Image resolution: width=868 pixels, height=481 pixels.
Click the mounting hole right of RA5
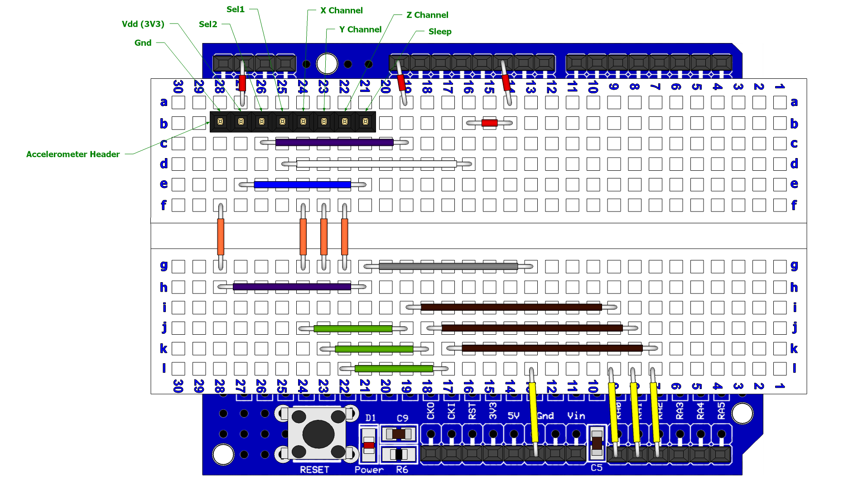point(743,413)
